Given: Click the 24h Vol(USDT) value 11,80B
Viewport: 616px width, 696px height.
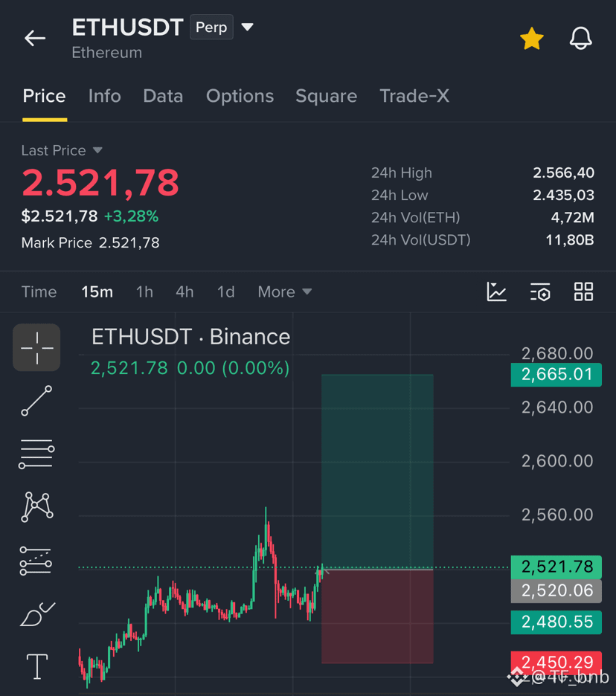Looking at the screenshot, I should [x=569, y=240].
